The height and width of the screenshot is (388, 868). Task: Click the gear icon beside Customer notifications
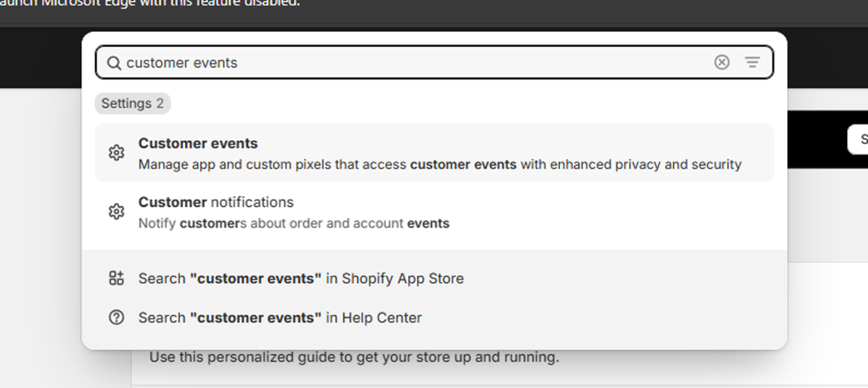pos(116,212)
